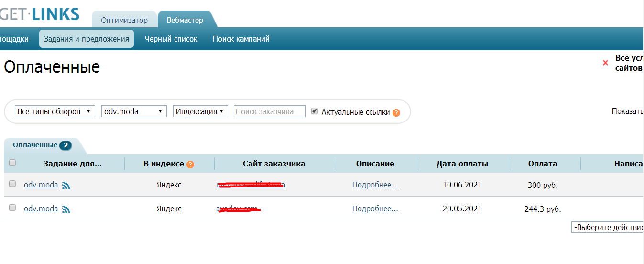Open customer site link in 300 руб. row
The width and height of the screenshot is (644, 264).
click(251, 185)
